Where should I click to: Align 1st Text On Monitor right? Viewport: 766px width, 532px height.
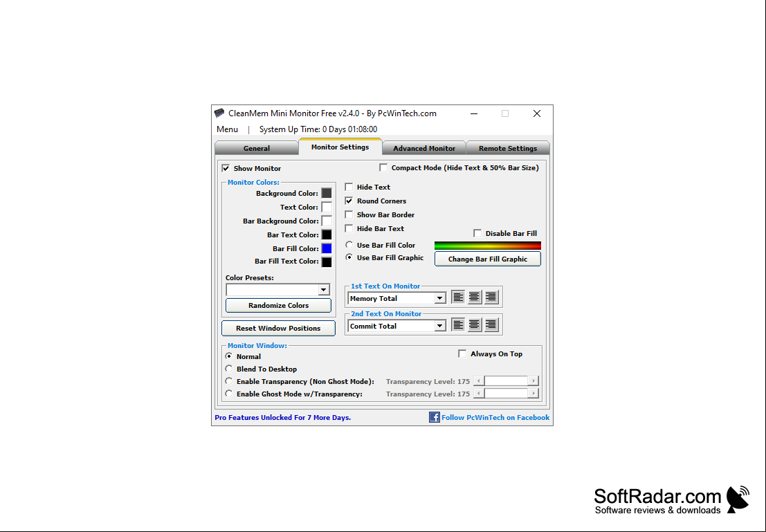[491, 297]
